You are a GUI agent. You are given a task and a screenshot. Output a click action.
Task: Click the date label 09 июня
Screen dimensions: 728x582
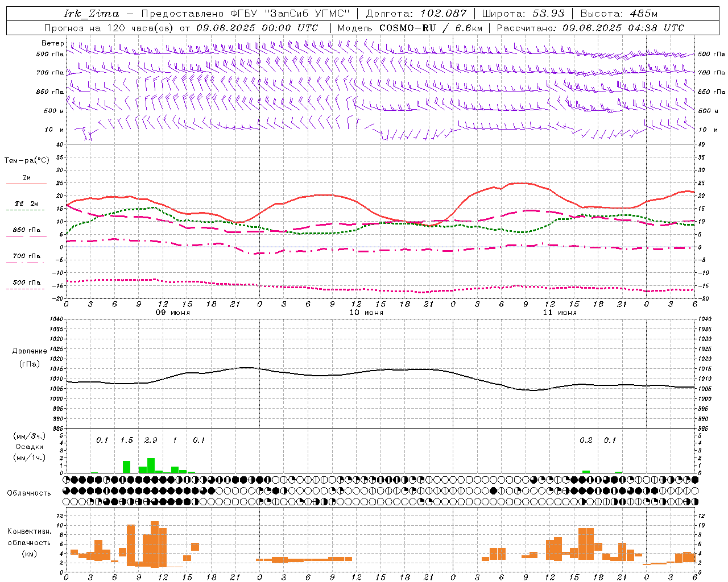pos(173,313)
